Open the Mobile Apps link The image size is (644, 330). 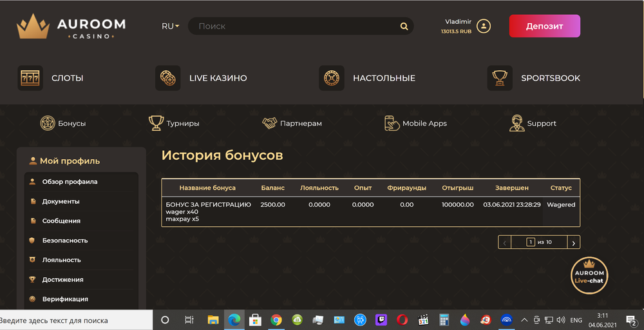click(415, 123)
